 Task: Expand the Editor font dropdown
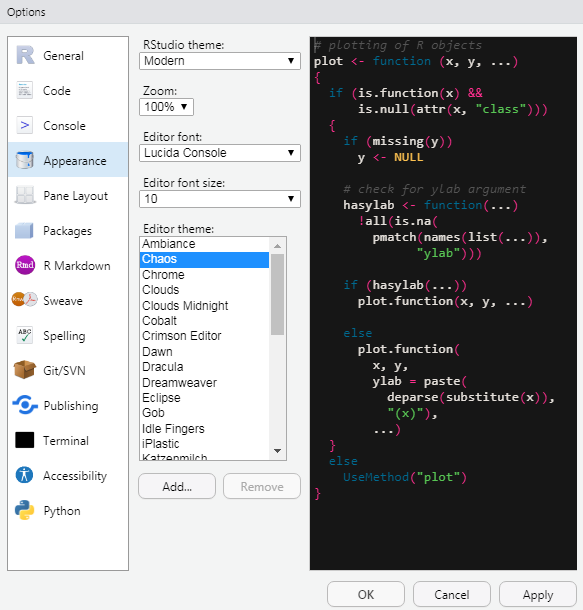click(x=220, y=153)
